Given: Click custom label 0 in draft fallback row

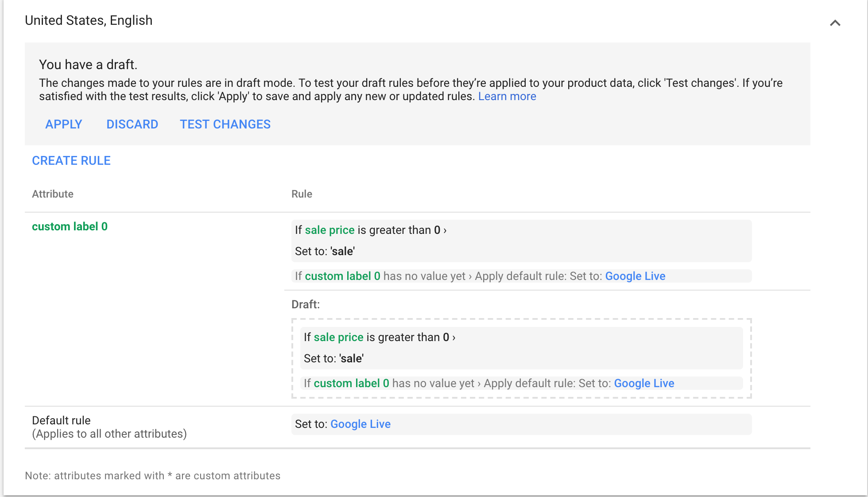Looking at the screenshot, I should click(x=351, y=384).
